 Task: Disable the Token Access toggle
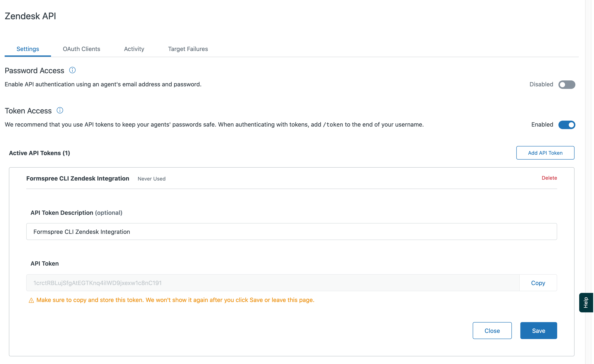(566, 125)
